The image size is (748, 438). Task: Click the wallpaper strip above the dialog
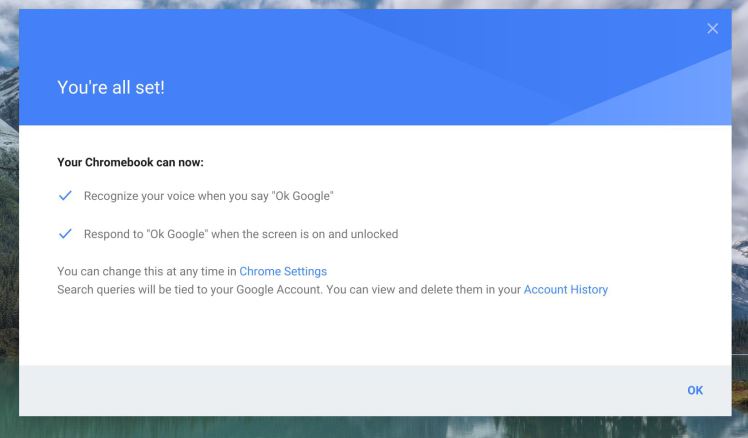point(374,4)
